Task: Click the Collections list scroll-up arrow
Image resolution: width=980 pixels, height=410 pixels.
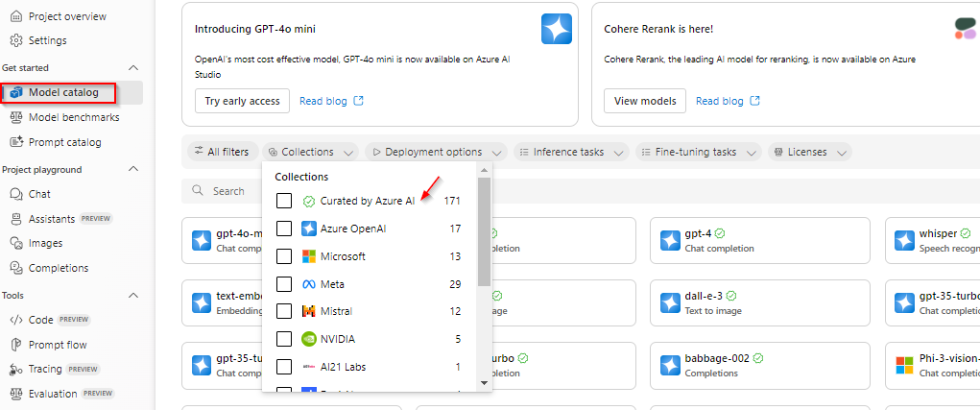Action: point(484,170)
